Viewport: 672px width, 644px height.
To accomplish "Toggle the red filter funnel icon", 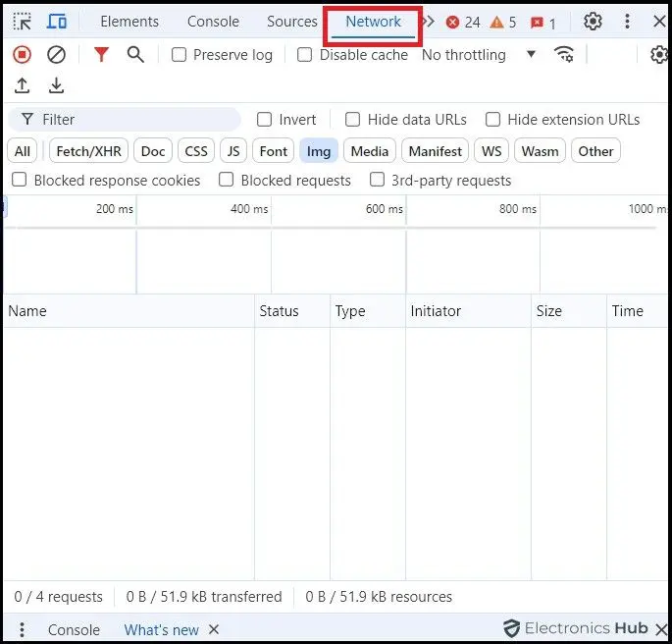I will pos(101,54).
